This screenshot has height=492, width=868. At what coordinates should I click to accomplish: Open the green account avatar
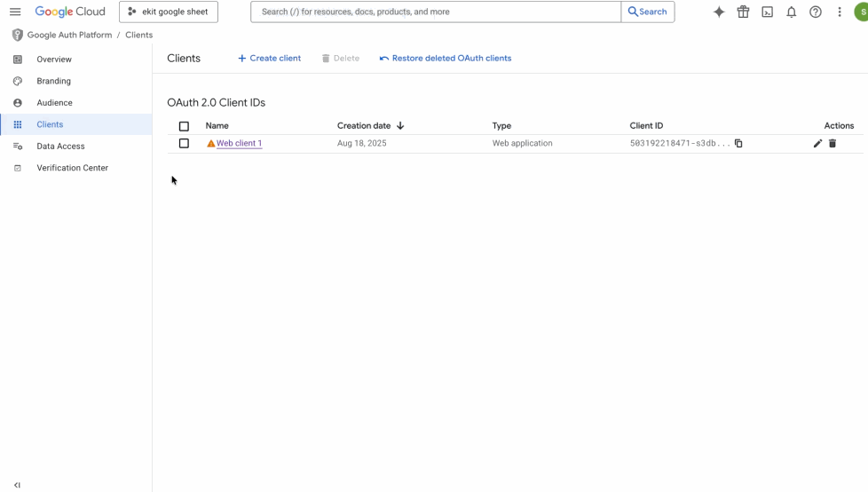[862, 12]
